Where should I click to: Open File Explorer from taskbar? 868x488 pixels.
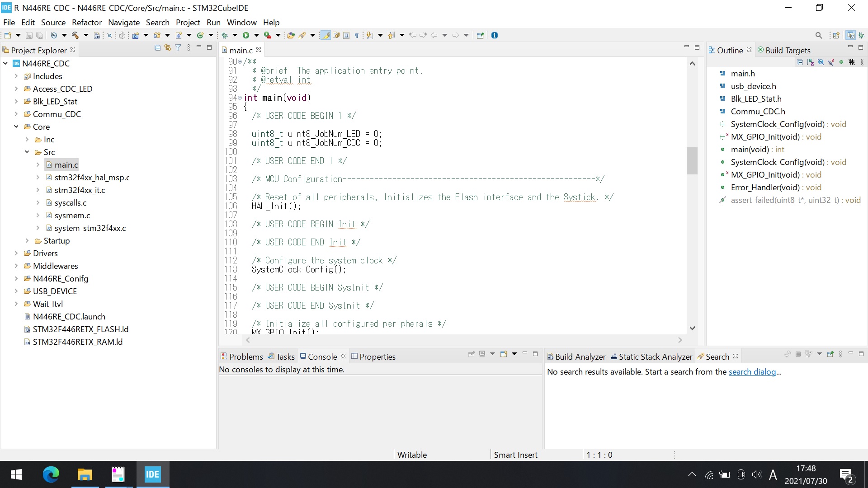tap(85, 474)
